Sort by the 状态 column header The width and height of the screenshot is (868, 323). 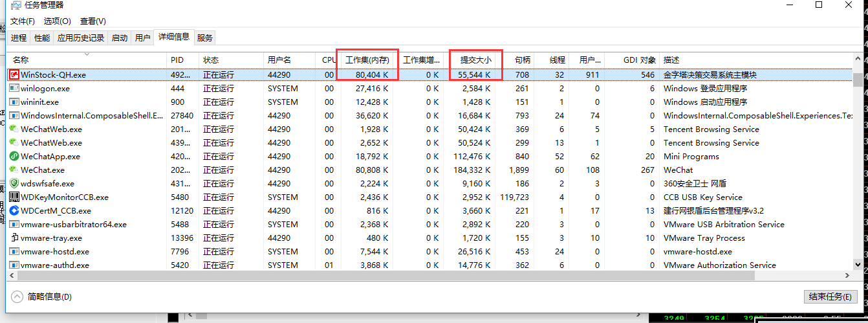click(x=232, y=60)
